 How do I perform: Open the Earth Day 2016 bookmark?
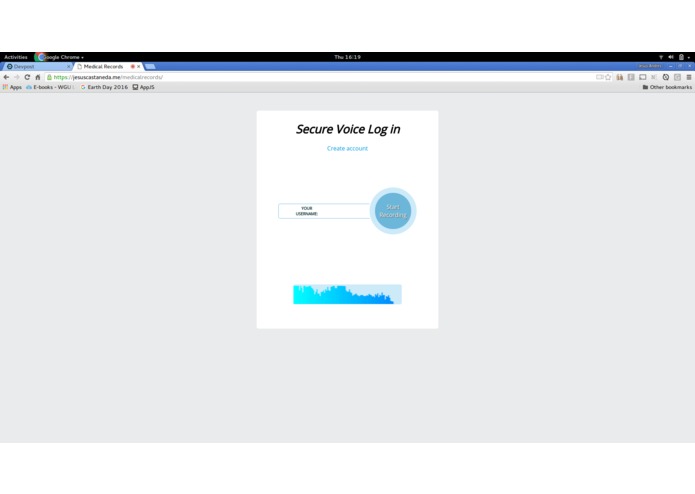(104, 87)
